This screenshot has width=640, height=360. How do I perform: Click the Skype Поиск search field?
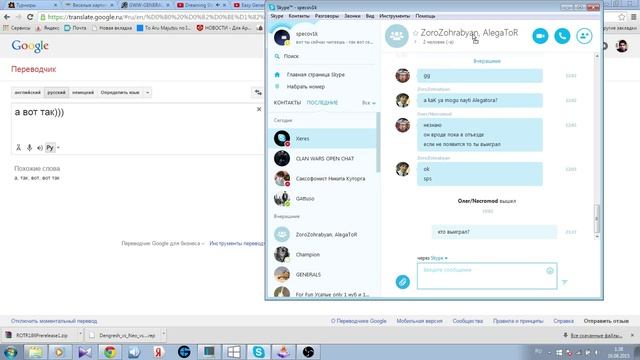point(324,56)
